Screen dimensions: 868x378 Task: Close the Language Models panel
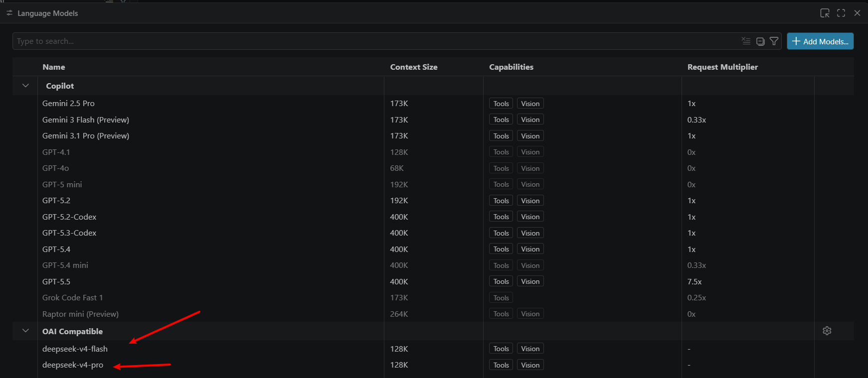(857, 13)
